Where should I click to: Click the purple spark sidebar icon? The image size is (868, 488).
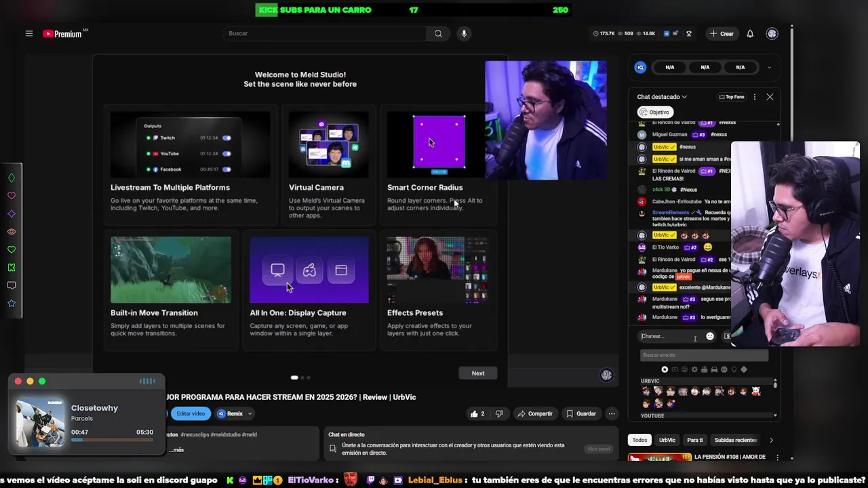point(12,214)
